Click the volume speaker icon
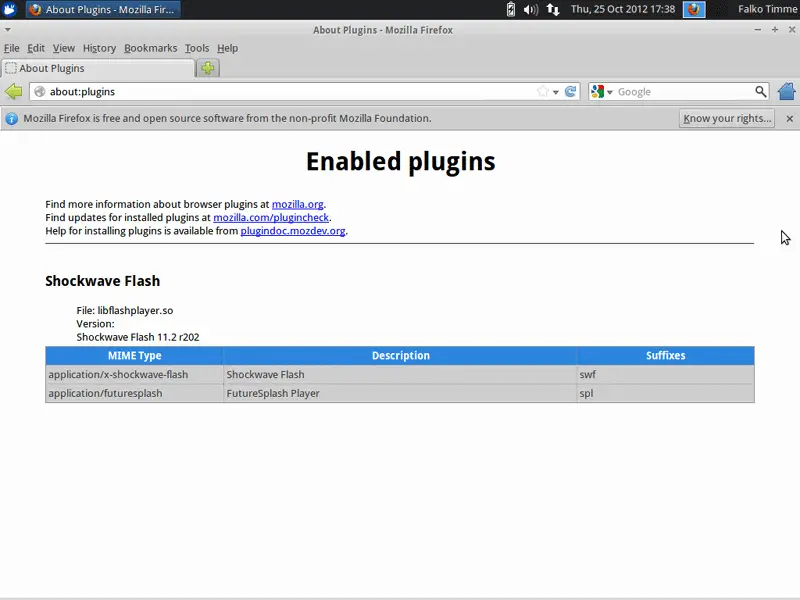The width and height of the screenshot is (800, 600). (531, 9)
